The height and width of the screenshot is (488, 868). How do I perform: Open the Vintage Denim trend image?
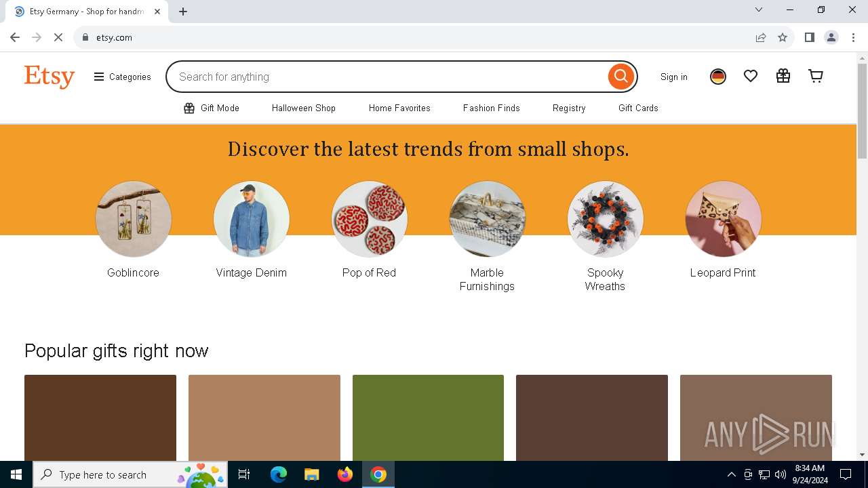252,219
